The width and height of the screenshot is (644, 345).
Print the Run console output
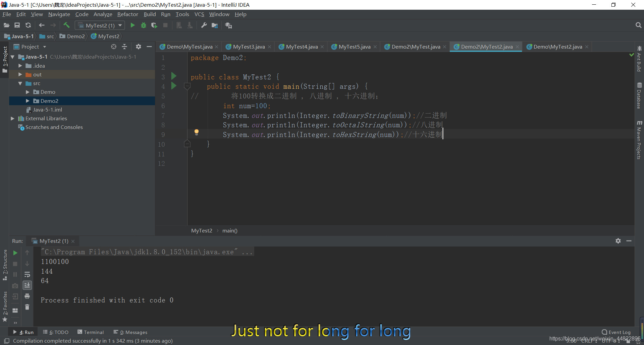coord(27,296)
